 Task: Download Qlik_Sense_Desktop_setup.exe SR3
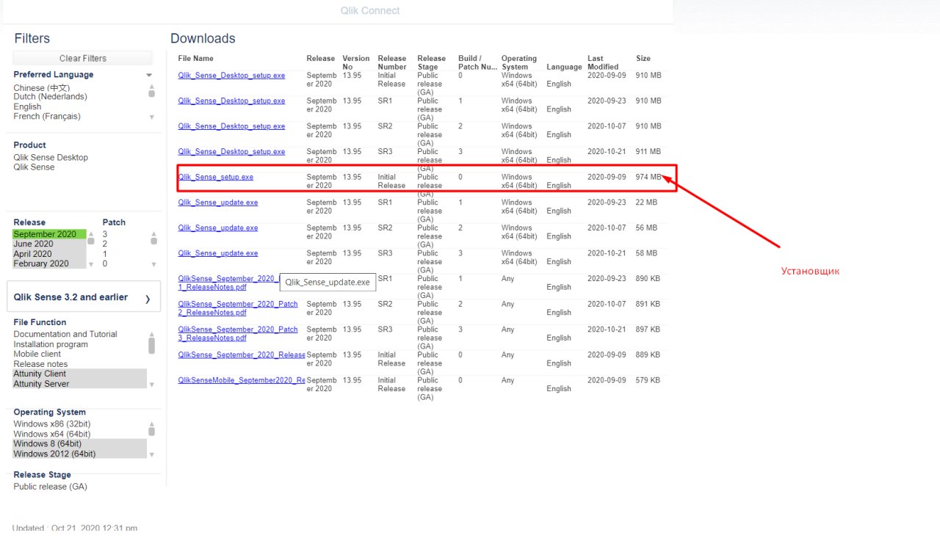coord(231,151)
